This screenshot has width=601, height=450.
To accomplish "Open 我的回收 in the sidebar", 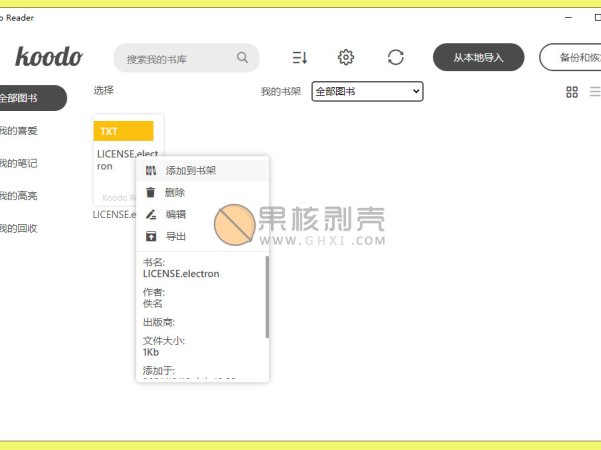I will [x=18, y=228].
